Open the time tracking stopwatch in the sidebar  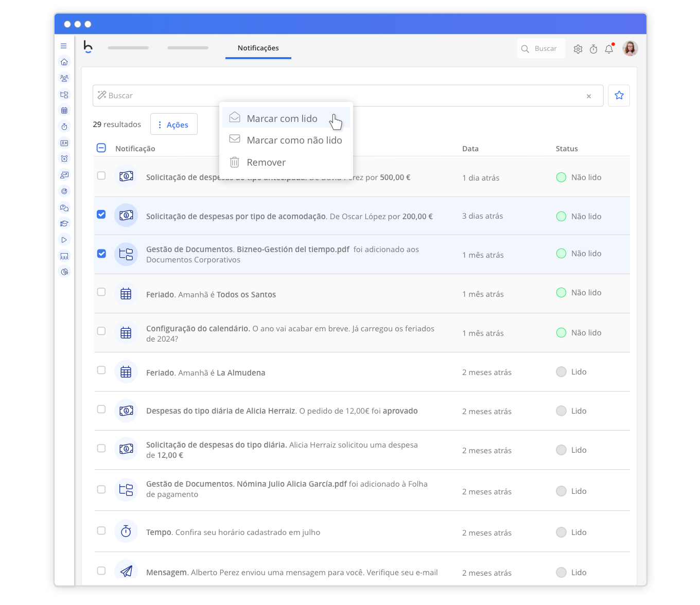pyautogui.click(x=64, y=126)
